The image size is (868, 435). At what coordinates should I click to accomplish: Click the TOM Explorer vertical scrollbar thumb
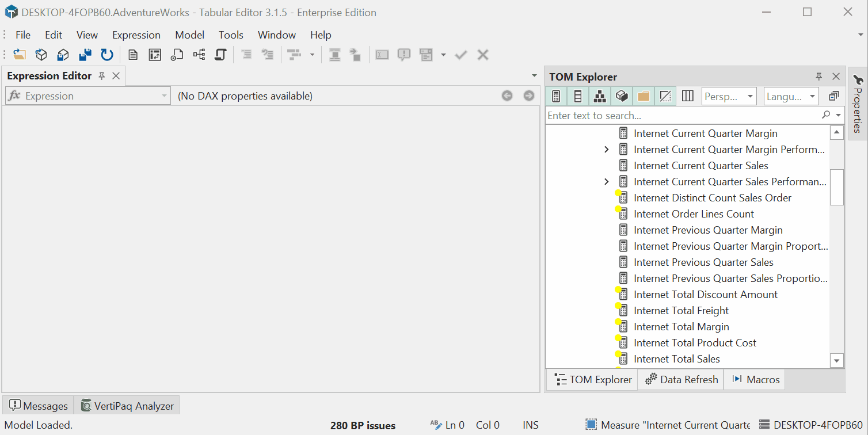tap(837, 186)
